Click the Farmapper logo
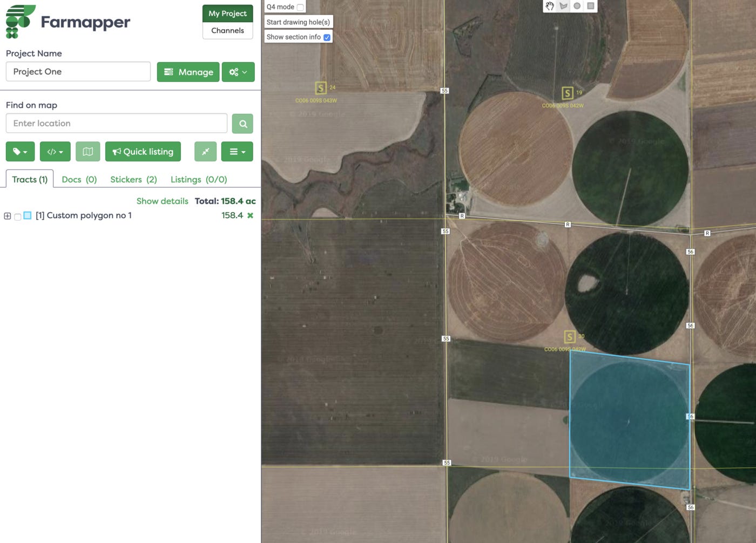Screen dimensions: 756x543 click(x=68, y=22)
